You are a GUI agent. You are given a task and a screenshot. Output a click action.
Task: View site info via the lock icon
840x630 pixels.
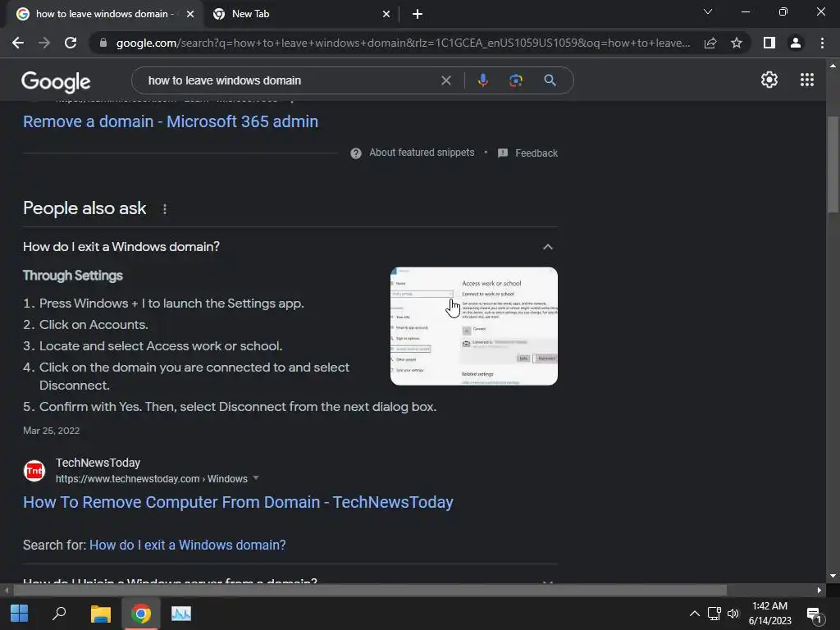click(x=103, y=43)
